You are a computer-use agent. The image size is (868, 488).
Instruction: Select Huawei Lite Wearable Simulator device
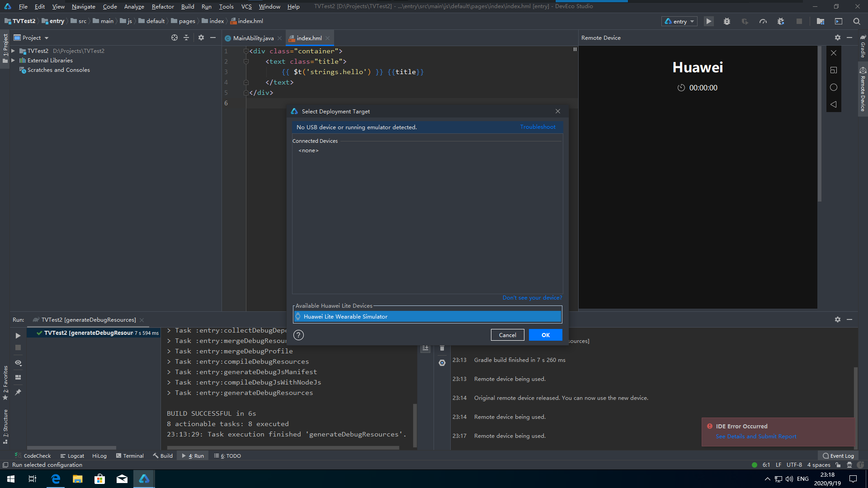[x=427, y=317]
